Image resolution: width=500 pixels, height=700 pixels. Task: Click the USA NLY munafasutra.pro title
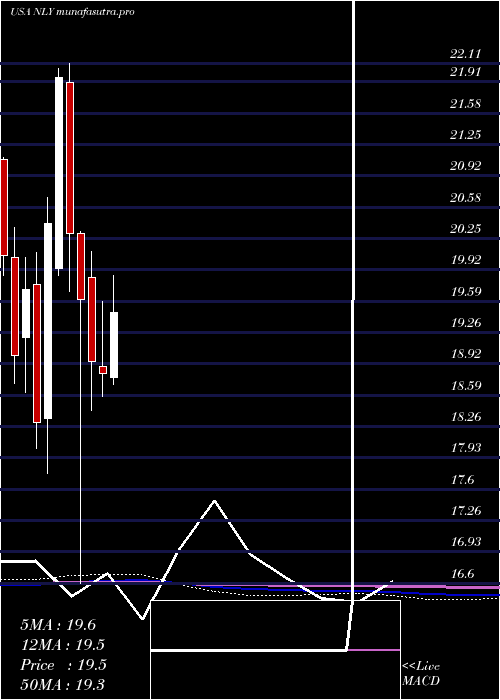72,12
